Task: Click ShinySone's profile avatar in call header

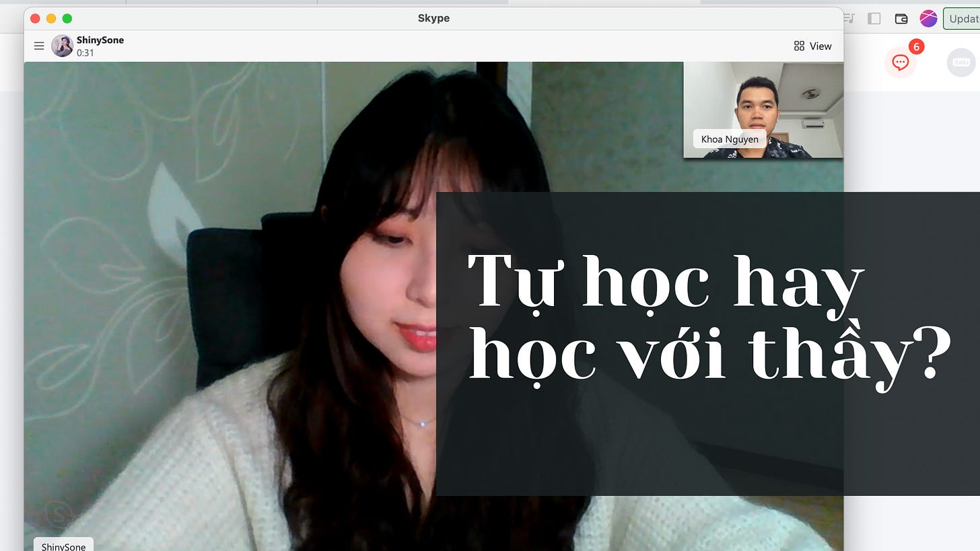Action: tap(62, 46)
